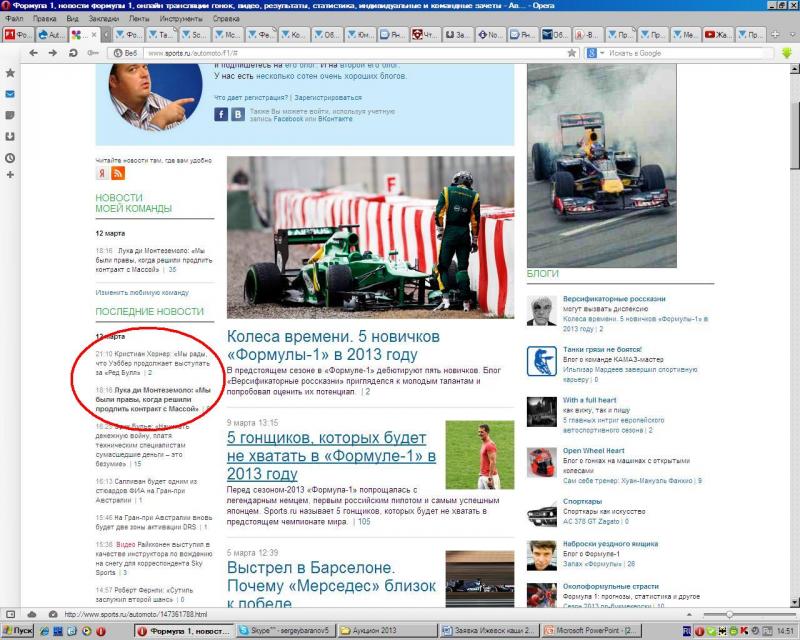The height and width of the screenshot is (640, 800).
Task: Open Кристиан Хорнер news item
Action: [153, 363]
